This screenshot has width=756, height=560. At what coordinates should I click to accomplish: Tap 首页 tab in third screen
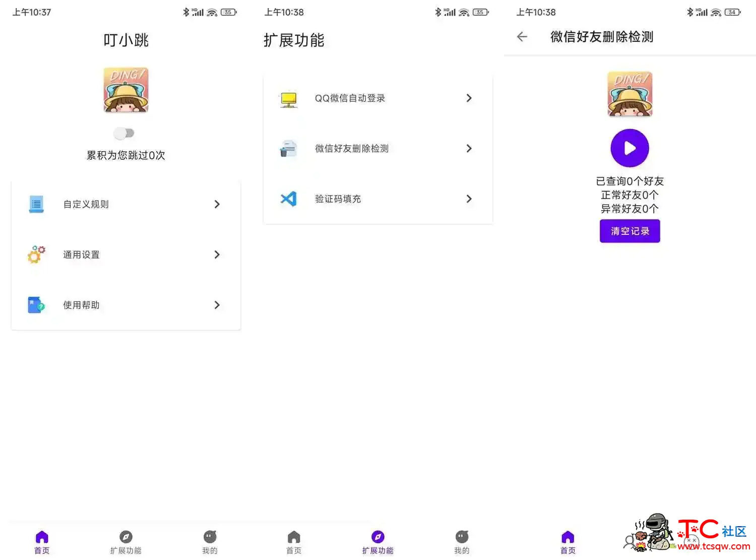click(x=568, y=542)
